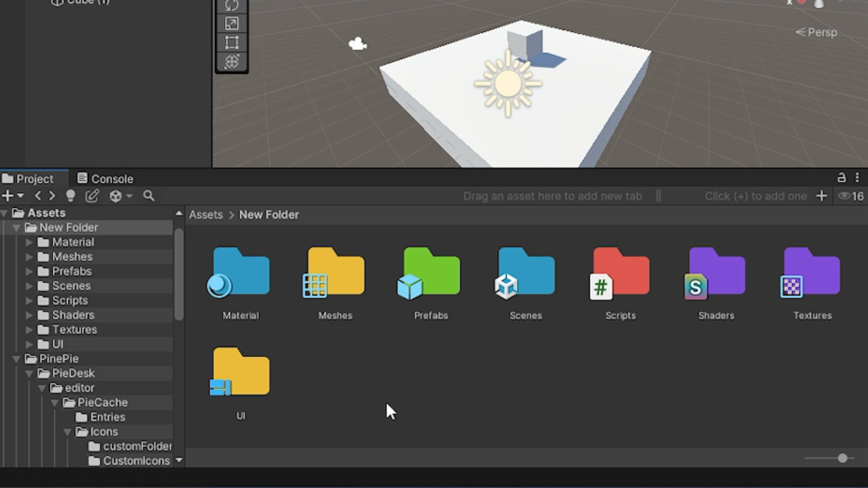Toggle hidden packages visibility eye icon
868x488 pixels.
[x=851, y=196]
